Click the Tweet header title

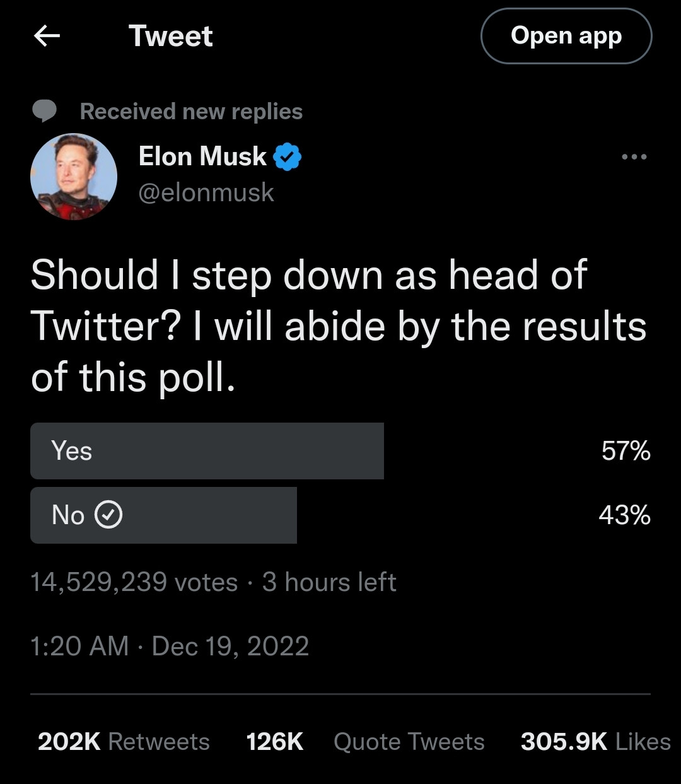171,36
